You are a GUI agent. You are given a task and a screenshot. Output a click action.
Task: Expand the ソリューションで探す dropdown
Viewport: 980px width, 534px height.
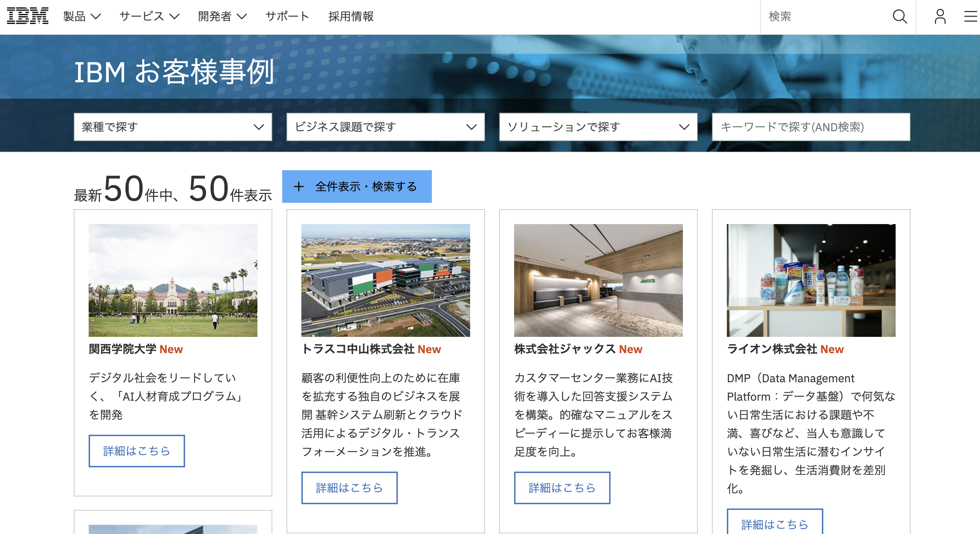598,127
